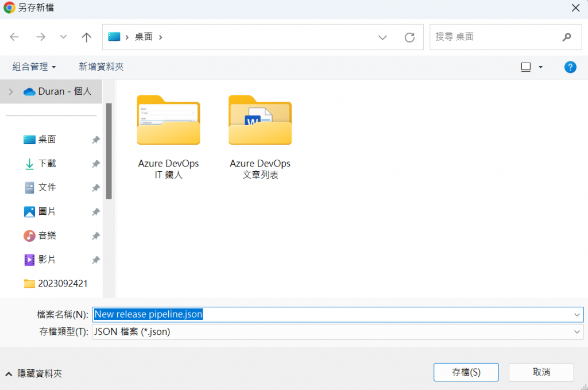The image size is (588, 390).
Task: Select Azure DevOps 文章列表 folder
Action: (260, 137)
